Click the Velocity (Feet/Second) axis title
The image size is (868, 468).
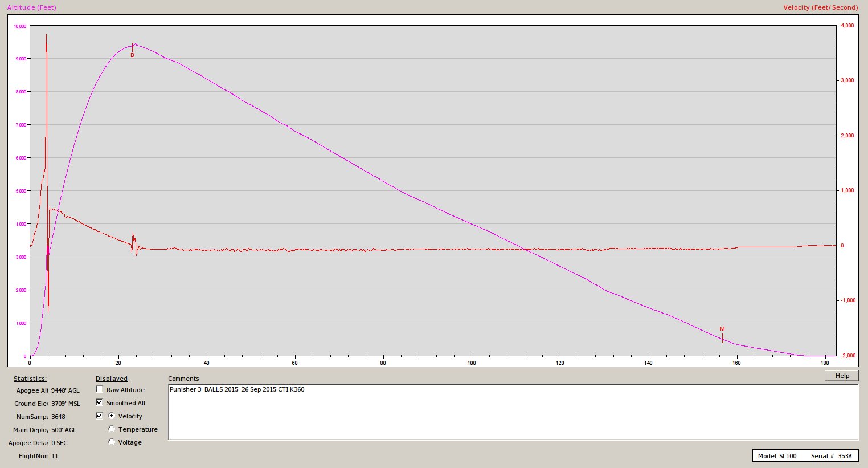(820, 7)
